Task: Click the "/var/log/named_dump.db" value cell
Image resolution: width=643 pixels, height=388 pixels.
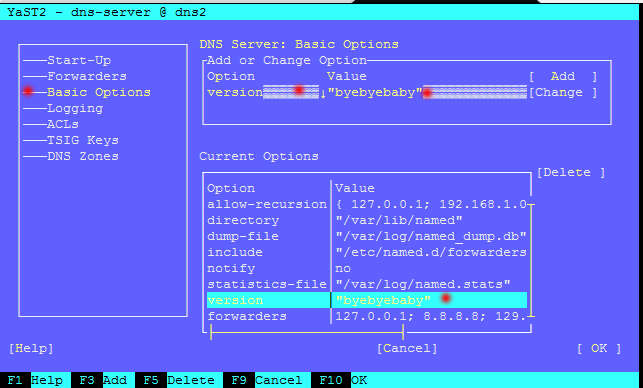Action: tap(431, 236)
